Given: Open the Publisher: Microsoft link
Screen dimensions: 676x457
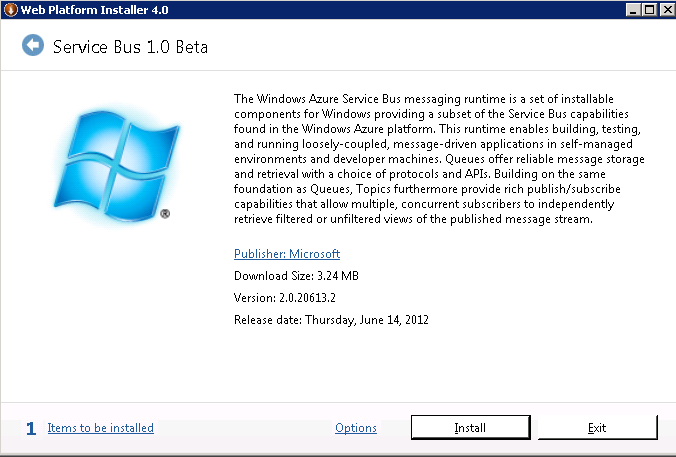Looking at the screenshot, I should point(287,254).
